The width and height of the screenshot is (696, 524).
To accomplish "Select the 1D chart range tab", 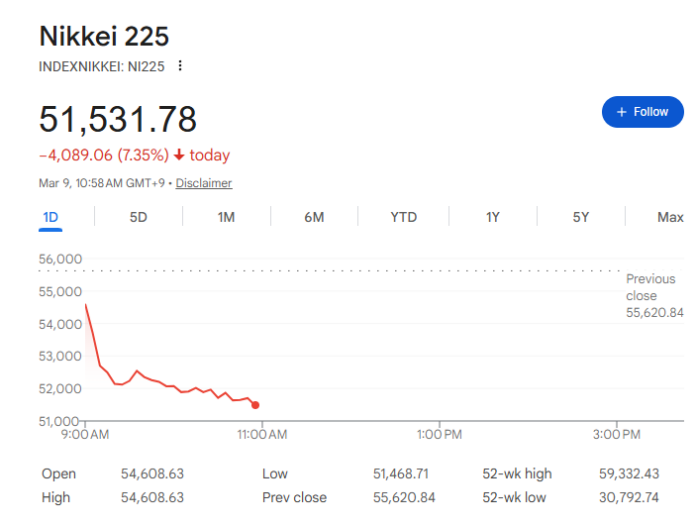I will click(x=51, y=217).
